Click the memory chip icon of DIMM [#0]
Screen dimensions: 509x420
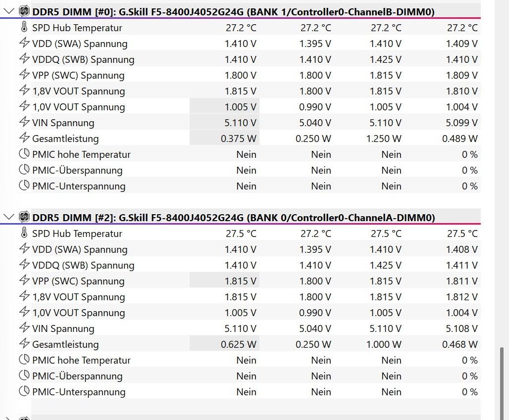(24, 11)
